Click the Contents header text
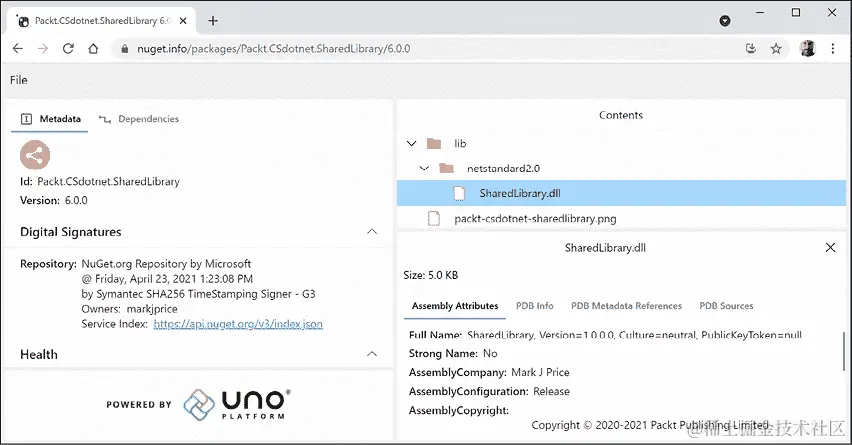Screen dimensions: 852x445 (x=621, y=115)
